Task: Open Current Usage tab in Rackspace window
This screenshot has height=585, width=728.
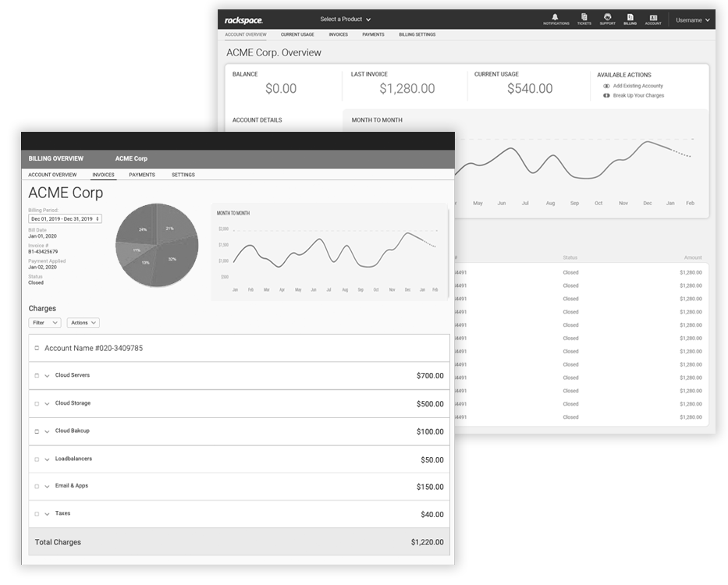Action: [x=297, y=34]
